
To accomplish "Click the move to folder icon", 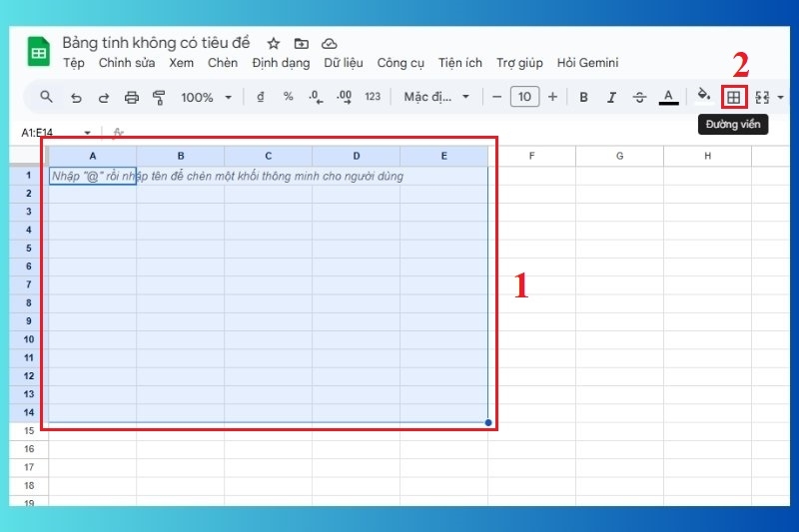I will tap(302, 44).
